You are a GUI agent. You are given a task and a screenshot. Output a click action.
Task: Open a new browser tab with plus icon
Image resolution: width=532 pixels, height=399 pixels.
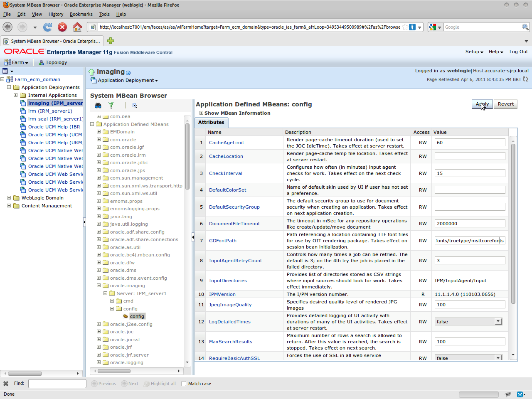(x=110, y=41)
